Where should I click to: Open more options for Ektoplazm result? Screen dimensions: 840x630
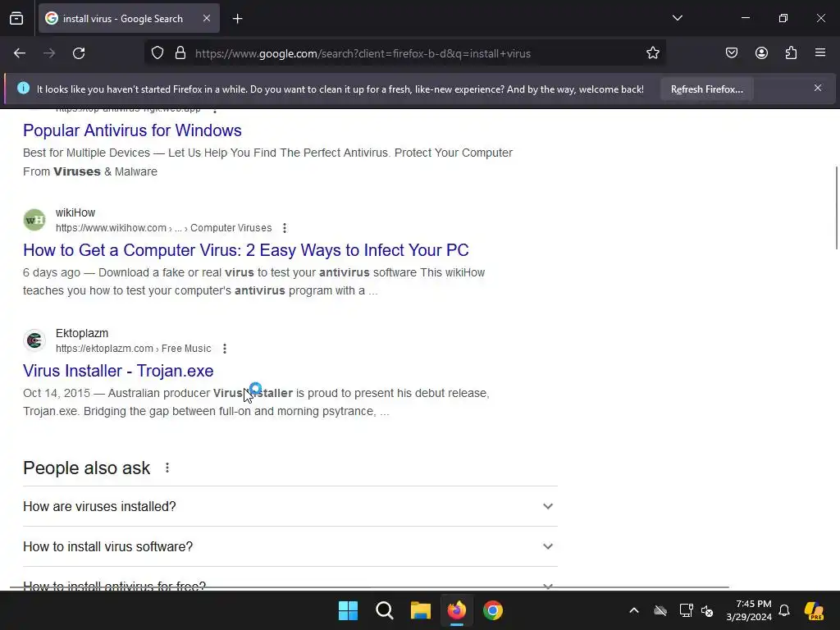225,349
